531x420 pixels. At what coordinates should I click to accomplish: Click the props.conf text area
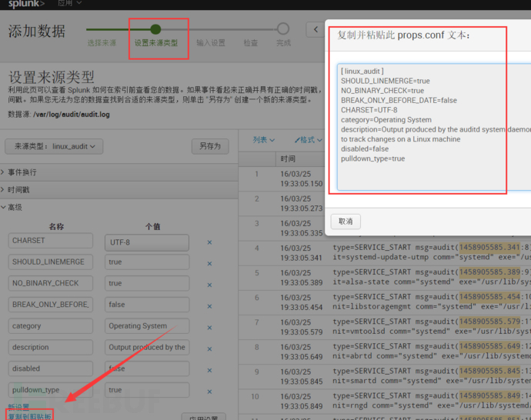434,127
